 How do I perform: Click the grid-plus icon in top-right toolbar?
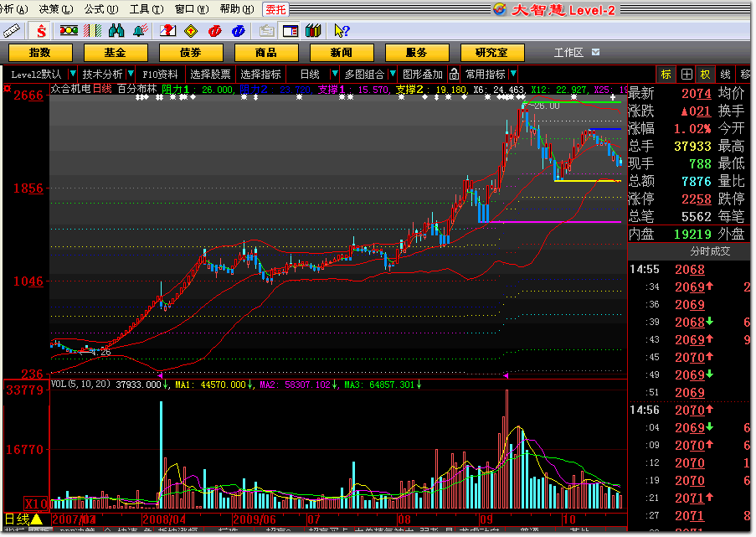pyautogui.click(x=687, y=75)
